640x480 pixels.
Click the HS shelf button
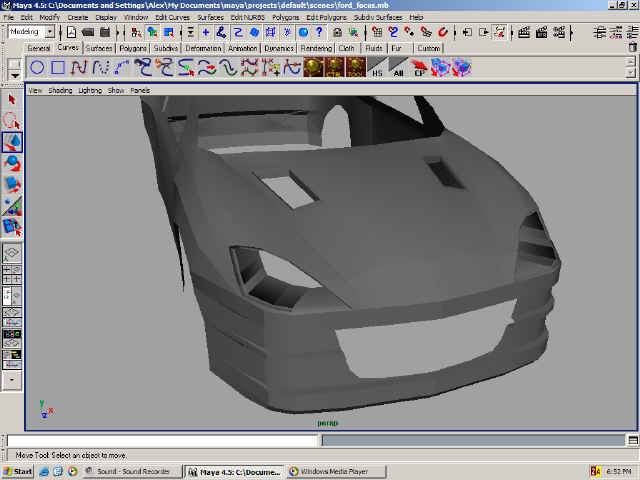(377, 68)
